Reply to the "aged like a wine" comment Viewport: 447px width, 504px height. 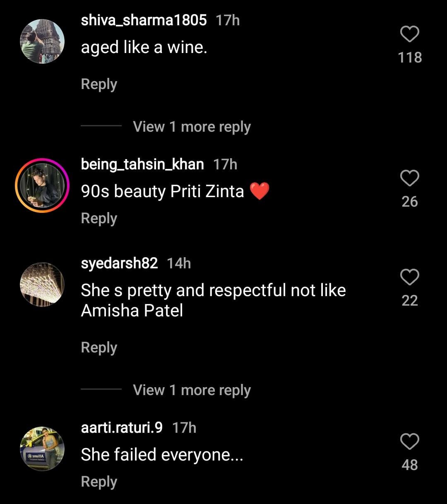99,84
